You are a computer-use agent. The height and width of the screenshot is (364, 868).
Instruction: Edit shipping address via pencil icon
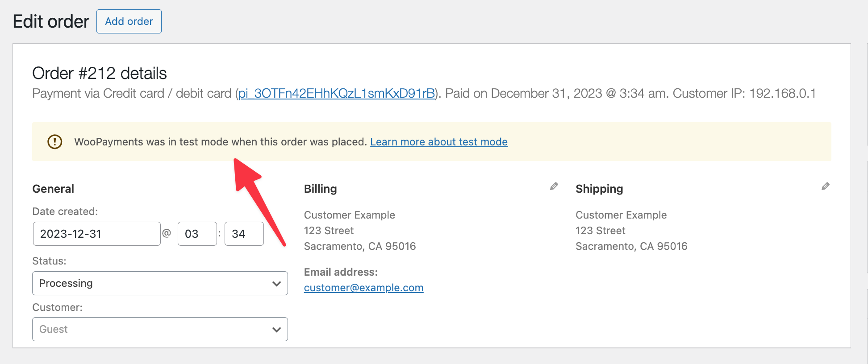[825, 186]
